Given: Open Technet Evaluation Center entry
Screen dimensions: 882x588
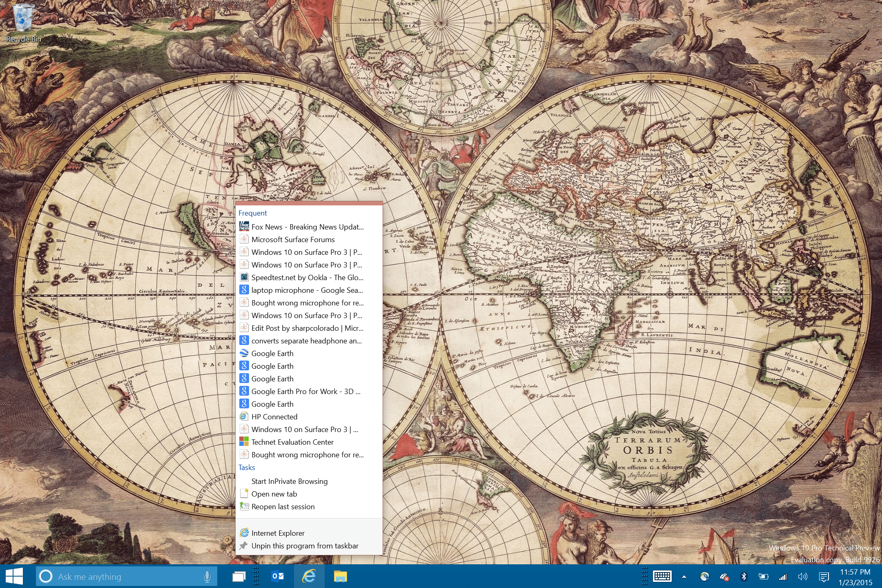Looking at the screenshot, I should pos(309,442).
